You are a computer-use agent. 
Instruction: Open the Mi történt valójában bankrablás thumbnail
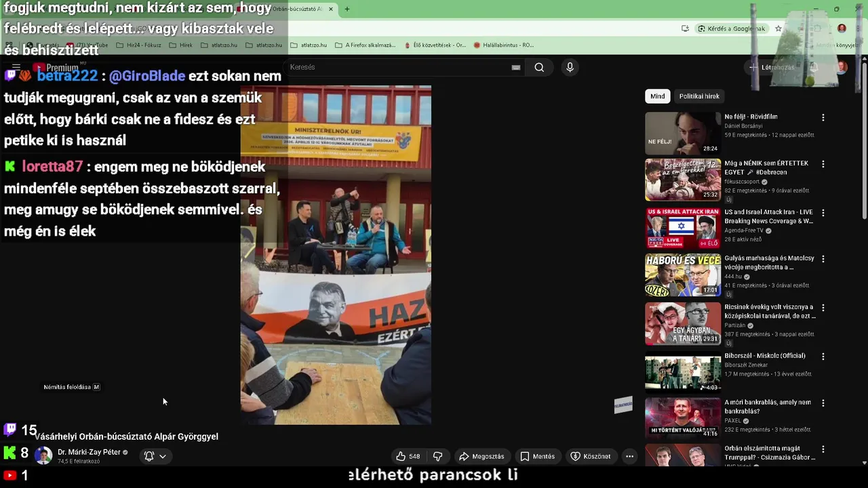pos(683,418)
